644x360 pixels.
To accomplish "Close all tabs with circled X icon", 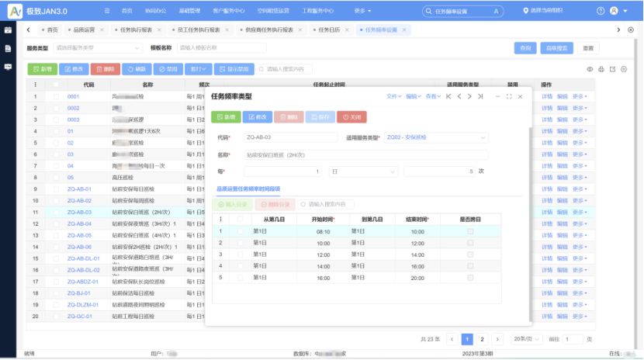I will click(x=631, y=30).
